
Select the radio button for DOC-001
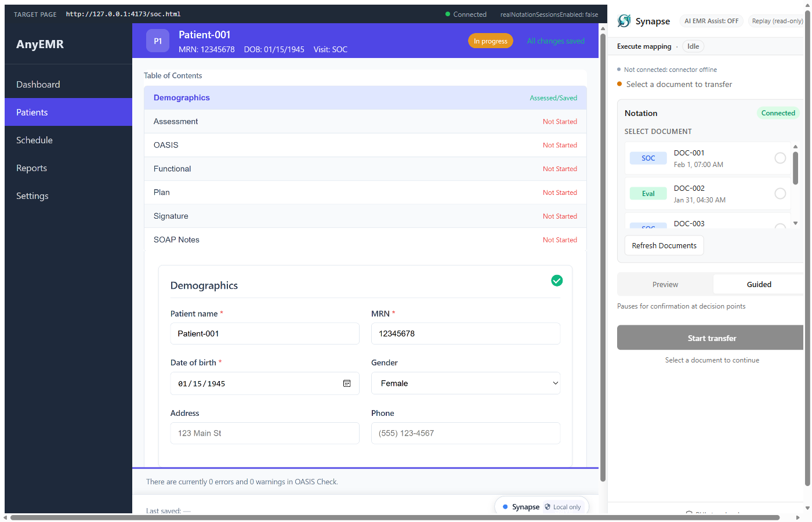780,158
